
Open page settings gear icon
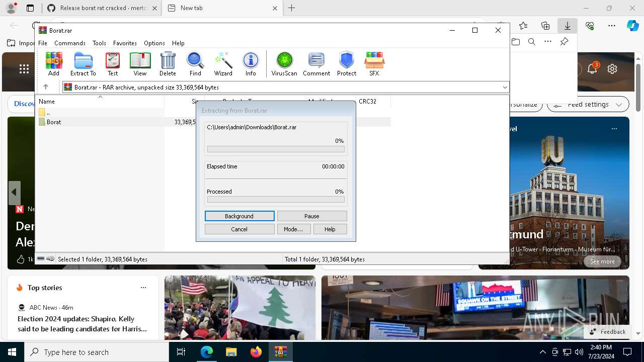(x=612, y=69)
